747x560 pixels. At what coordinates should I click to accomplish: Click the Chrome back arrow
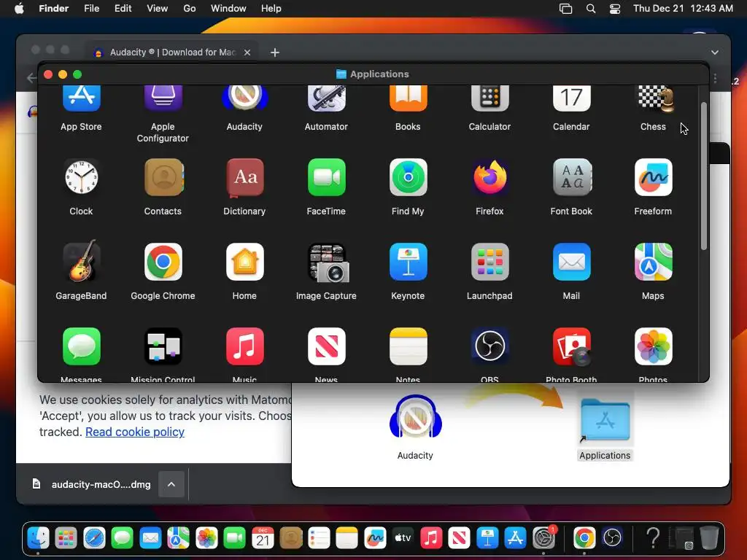[31, 77]
